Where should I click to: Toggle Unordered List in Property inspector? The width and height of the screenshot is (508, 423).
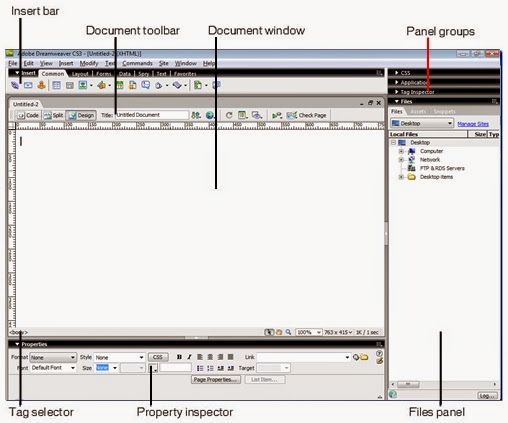(200, 368)
